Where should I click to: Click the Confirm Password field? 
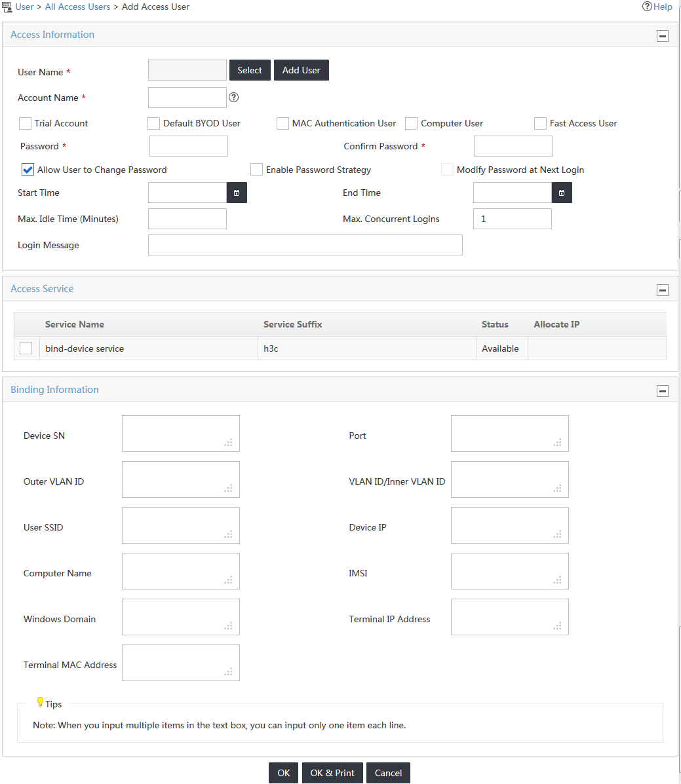click(513, 146)
